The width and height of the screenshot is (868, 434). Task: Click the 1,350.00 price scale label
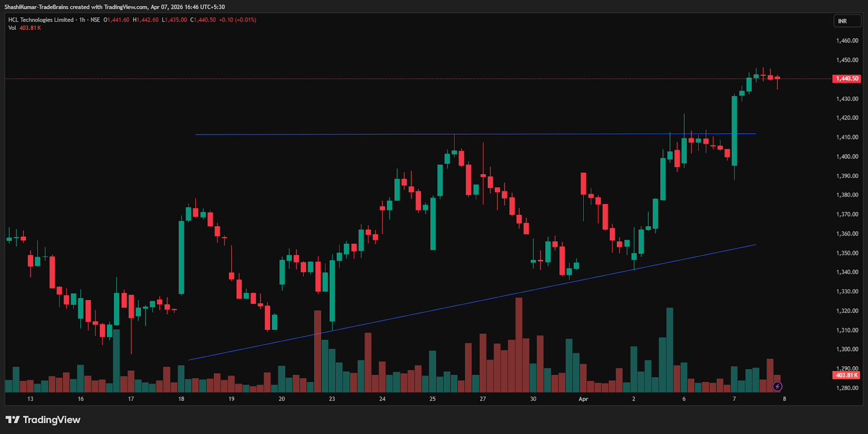[x=847, y=253]
